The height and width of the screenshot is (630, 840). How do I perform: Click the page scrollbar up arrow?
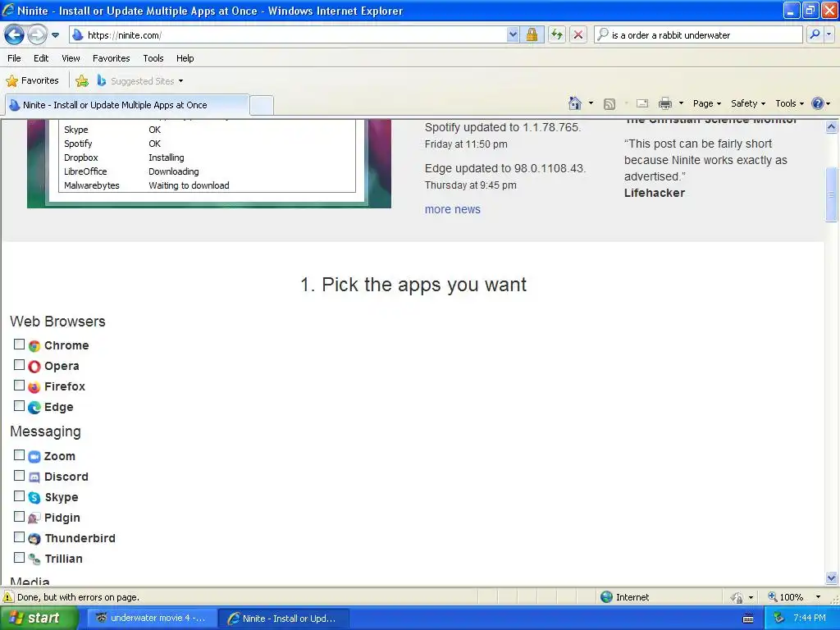click(x=832, y=127)
